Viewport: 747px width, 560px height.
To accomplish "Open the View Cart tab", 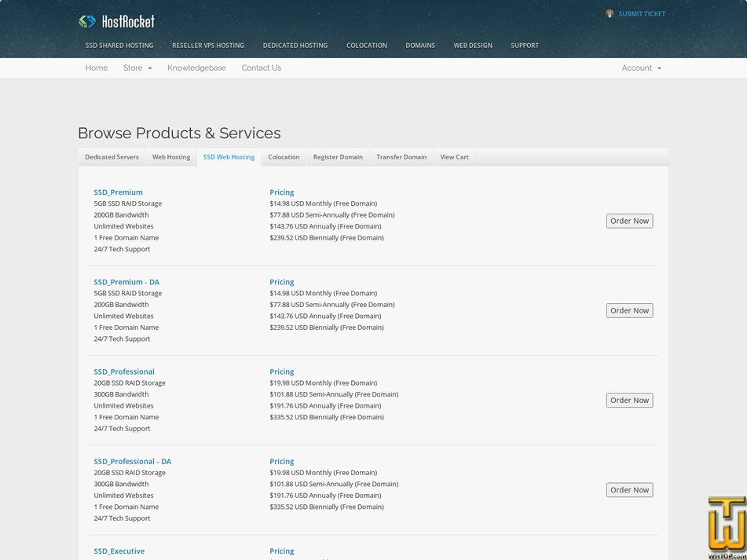I will tap(455, 156).
